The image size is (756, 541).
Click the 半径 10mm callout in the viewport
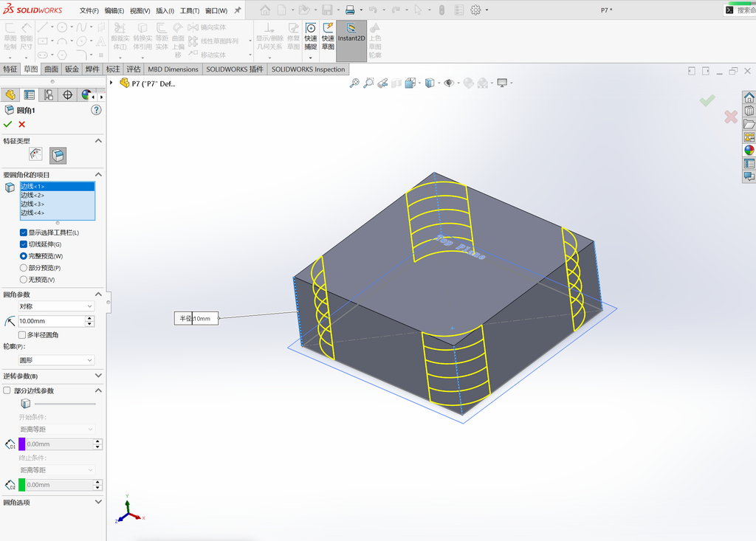[x=196, y=318]
